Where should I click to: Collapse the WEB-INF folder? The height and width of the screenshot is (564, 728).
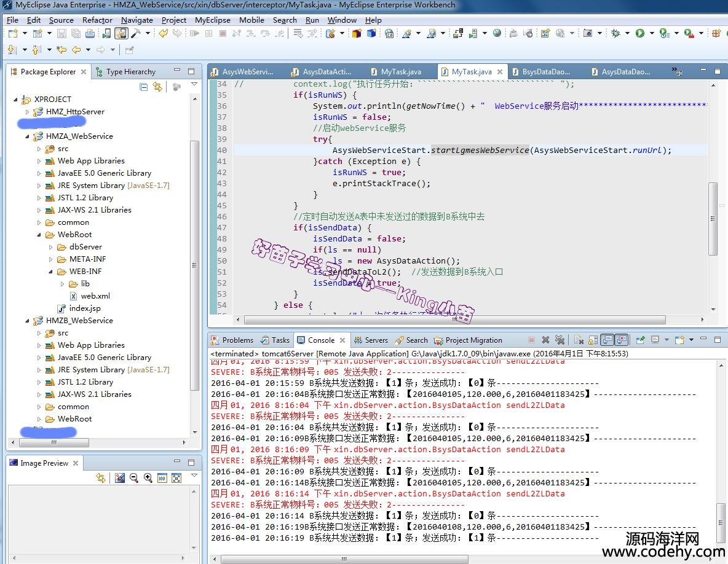(50, 272)
